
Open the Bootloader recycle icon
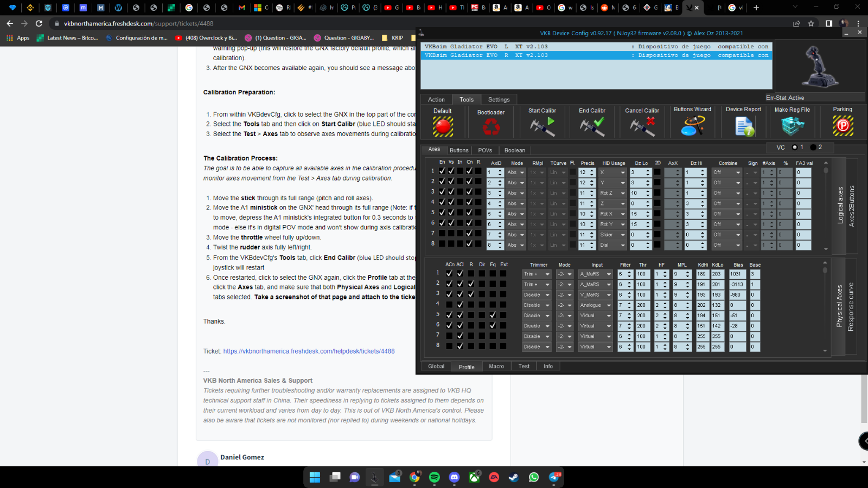coord(491,127)
